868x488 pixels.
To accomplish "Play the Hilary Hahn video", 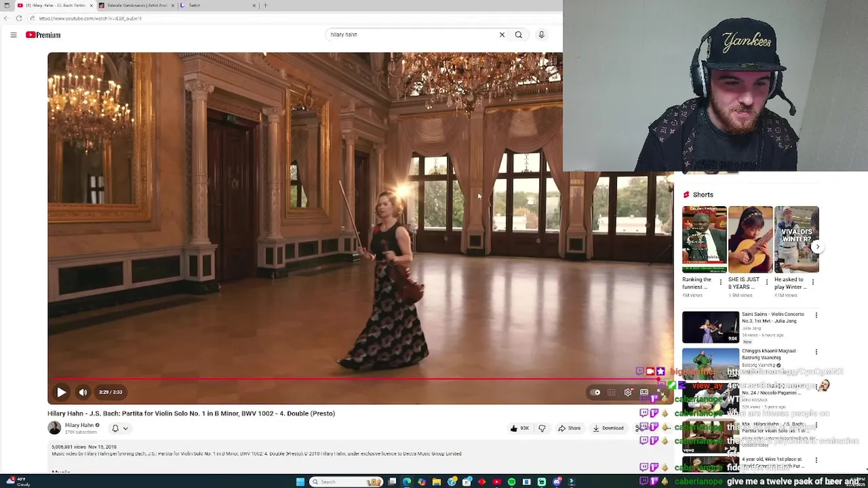I will pyautogui.click(x=61, y=392).
